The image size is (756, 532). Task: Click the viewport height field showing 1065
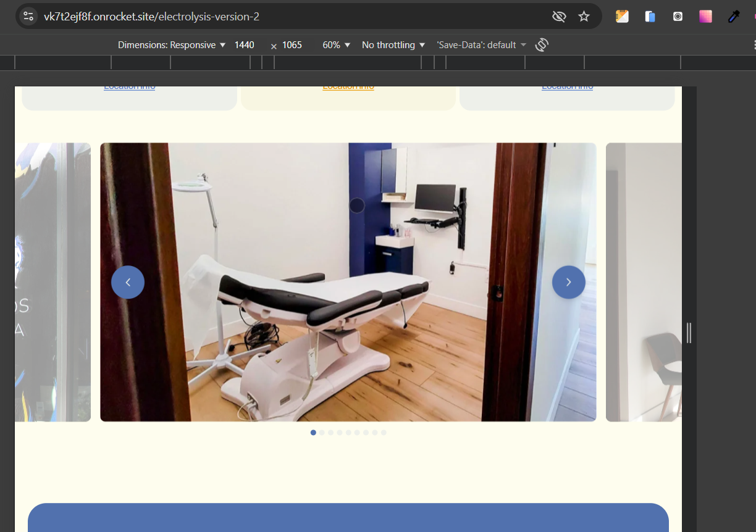tap(292, 45)
